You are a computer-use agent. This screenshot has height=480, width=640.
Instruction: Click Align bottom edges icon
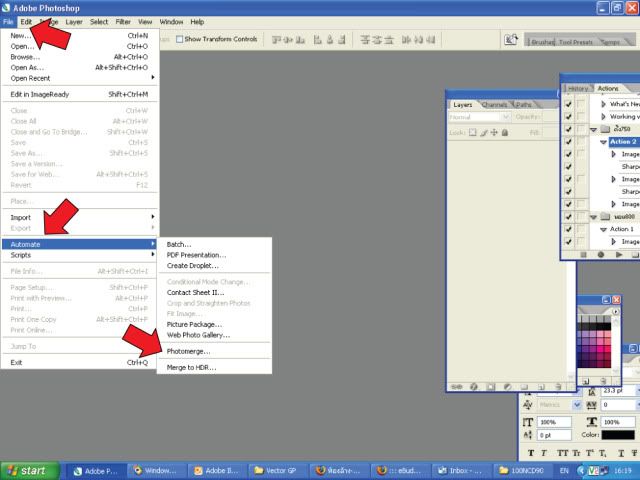click(x=300, y=40)
